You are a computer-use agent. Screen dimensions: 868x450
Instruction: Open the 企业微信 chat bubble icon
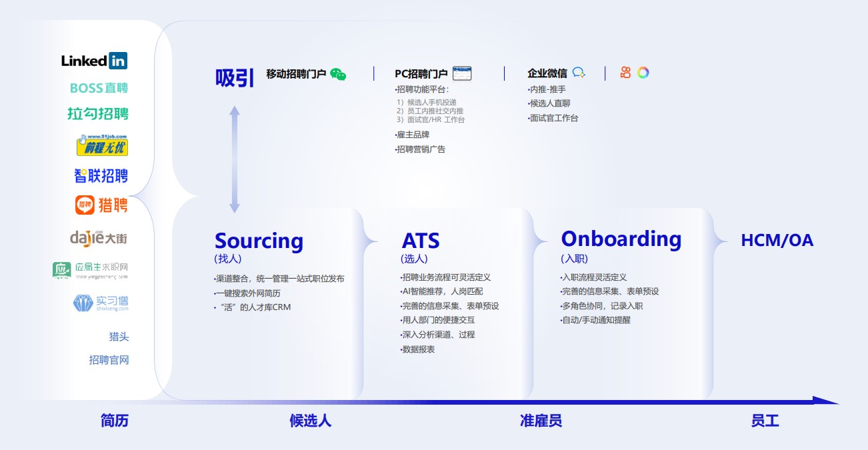579,73
